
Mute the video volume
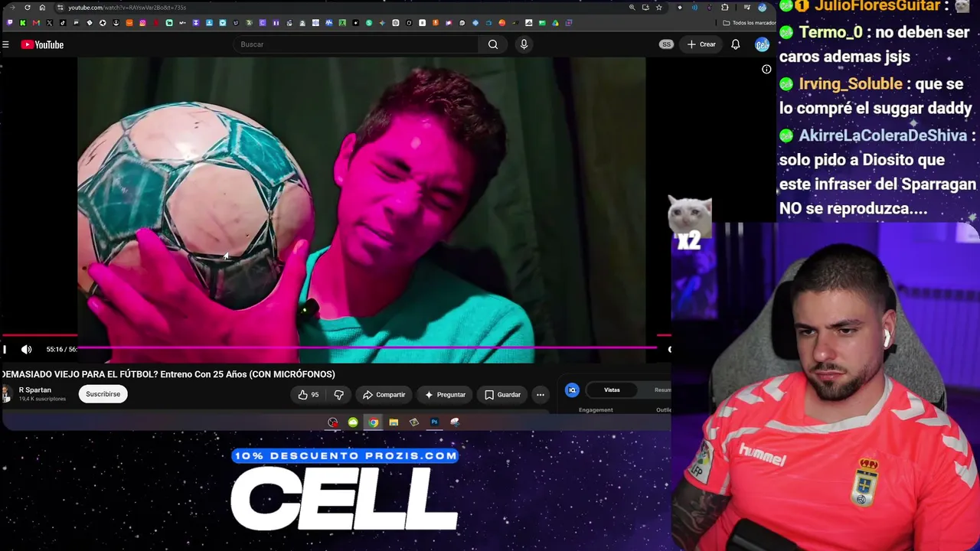pyautogui.click(x=27, y=350)
